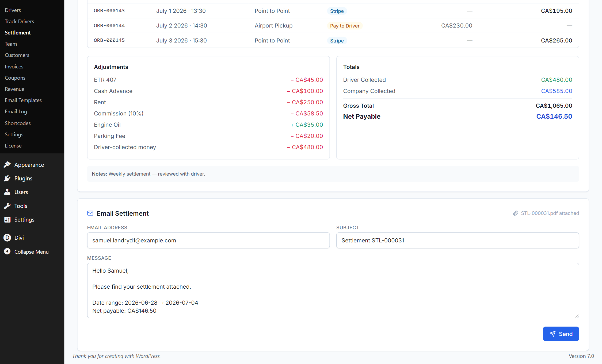The height and width of the screenshot is (364, 602).
Task: Open the Drivers submenu item
Action: click(13, 10)
